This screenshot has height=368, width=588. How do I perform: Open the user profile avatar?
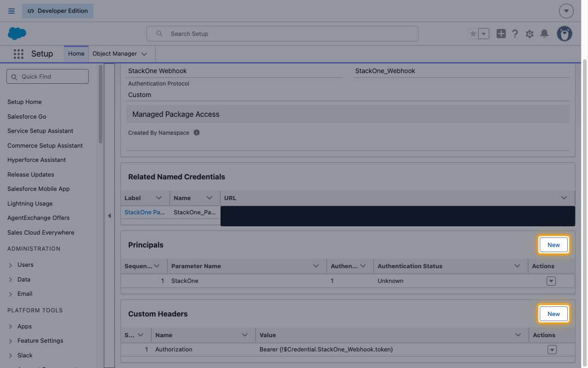pyautogui.click(x=565, y=34)
